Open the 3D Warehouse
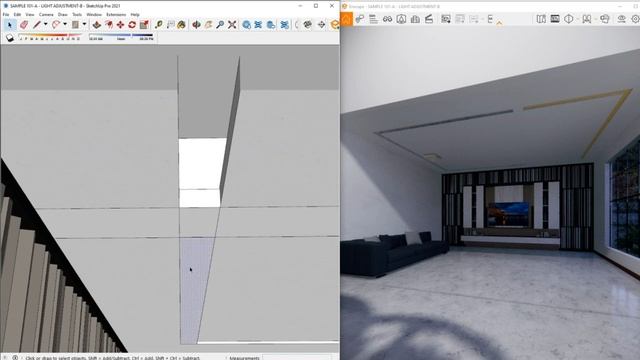The width and height of the screenshot is (640, 360). click(x=247, y=25)
